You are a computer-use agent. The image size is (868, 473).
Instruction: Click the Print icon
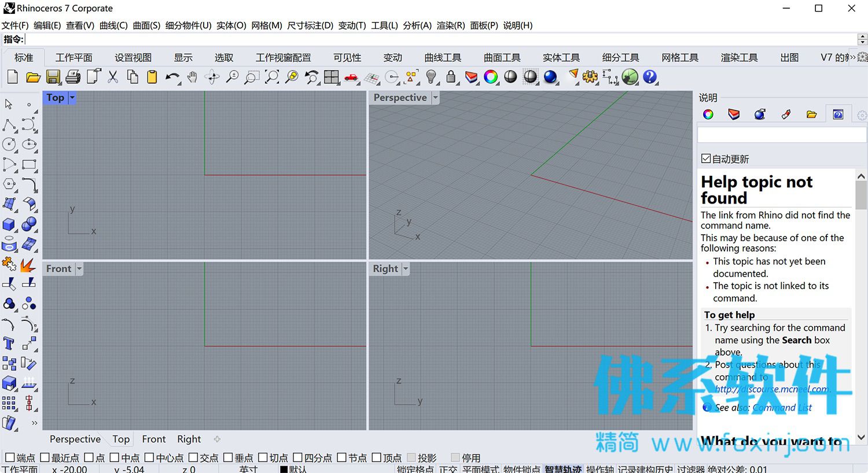(73, 77)
